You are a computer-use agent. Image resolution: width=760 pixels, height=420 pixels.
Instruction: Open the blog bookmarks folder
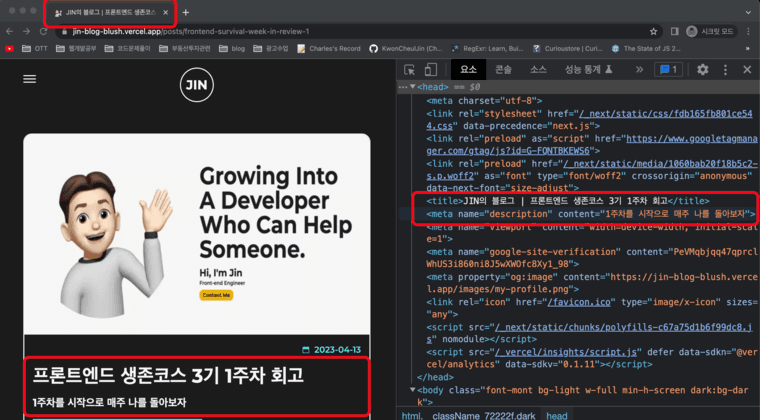232,48
